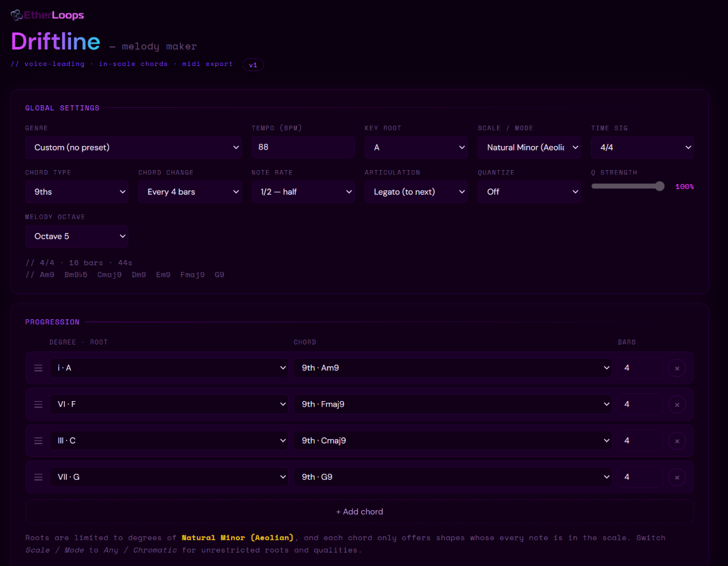Open chord dropdown showing 9th · Am9
Screen dimensions: 728x566
pyautogui.click(x=453, y=368)
